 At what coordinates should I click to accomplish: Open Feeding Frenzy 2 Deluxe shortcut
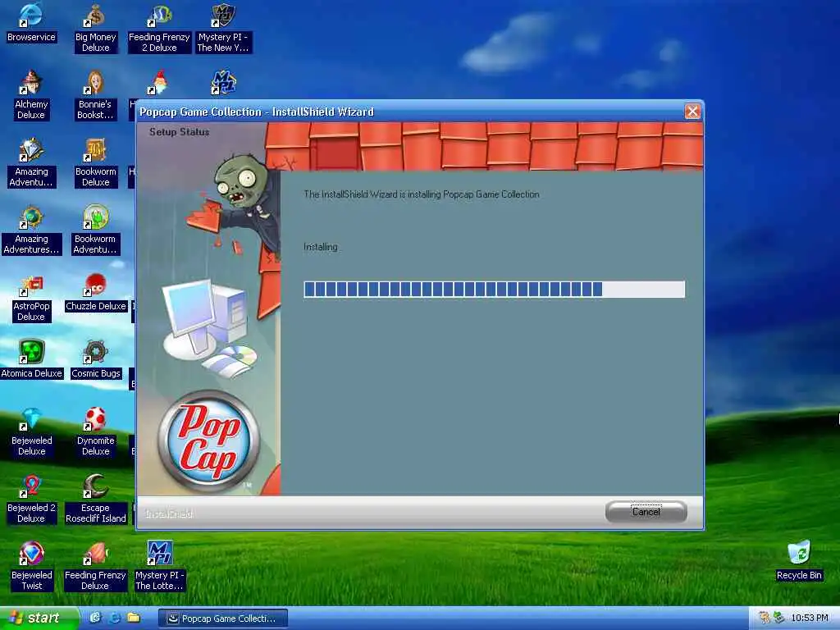point(159,29)
